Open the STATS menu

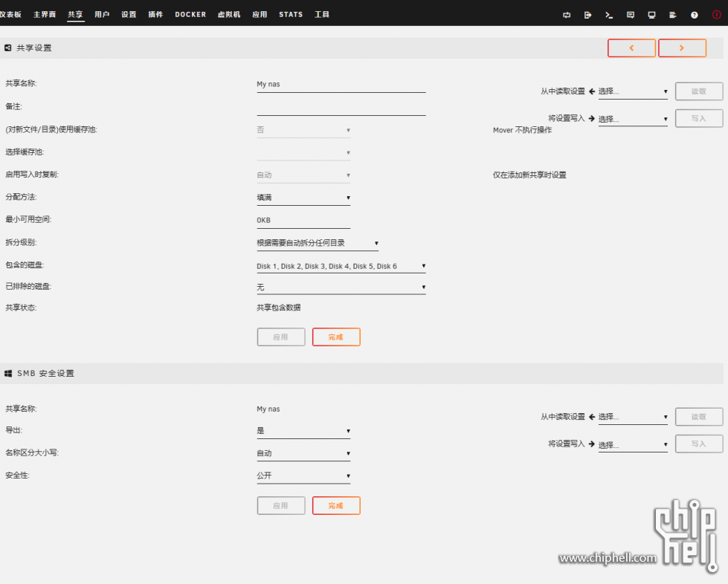291,14
